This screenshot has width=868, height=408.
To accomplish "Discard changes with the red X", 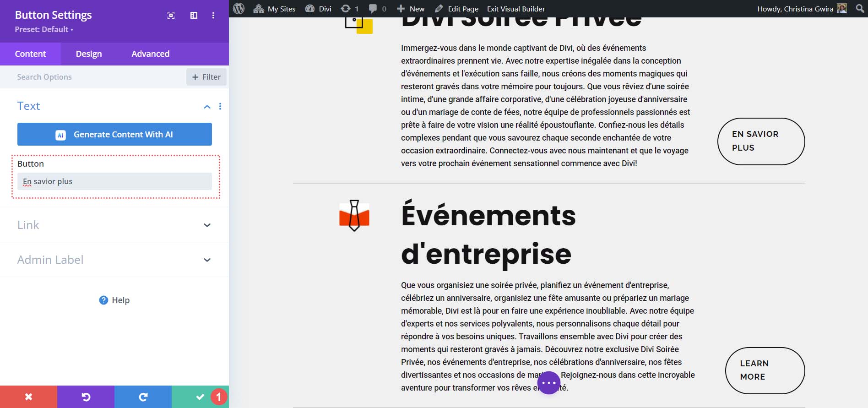I will (28, 397).
